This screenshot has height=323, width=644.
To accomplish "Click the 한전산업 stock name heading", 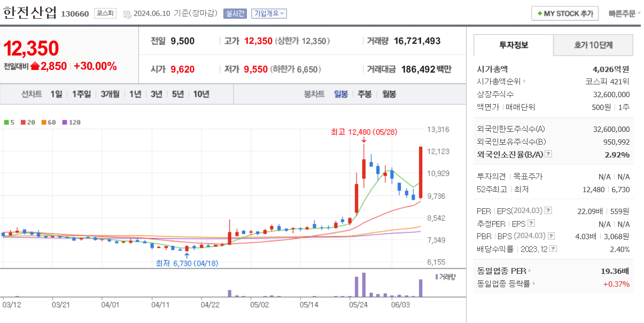I will [x=29, y=13].
